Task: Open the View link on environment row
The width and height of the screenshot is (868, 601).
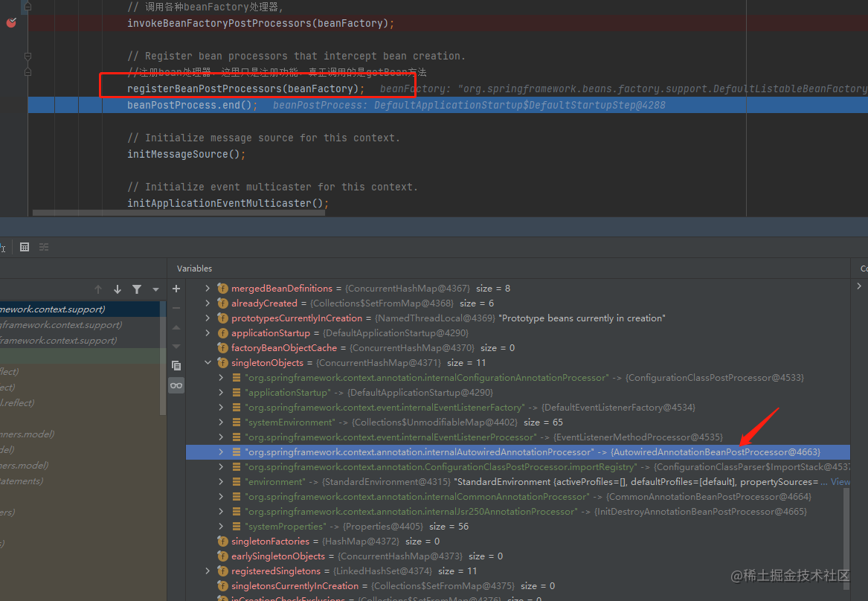Action: pyautogui.click(x=840, y=482)
